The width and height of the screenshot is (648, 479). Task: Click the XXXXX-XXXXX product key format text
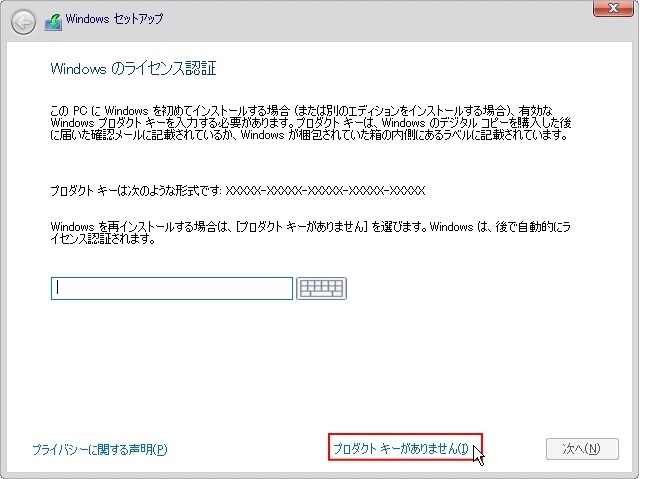(x=325, y=191)
